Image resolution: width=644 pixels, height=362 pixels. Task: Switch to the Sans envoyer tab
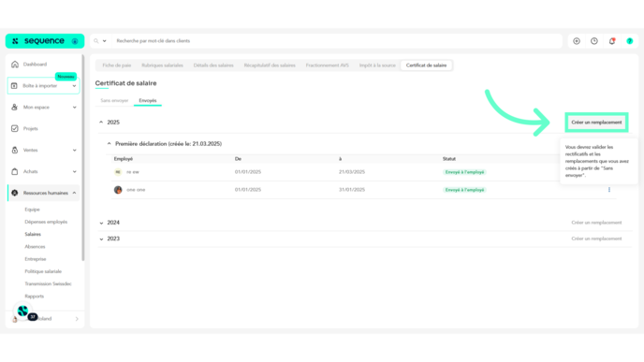click(114, 101)
